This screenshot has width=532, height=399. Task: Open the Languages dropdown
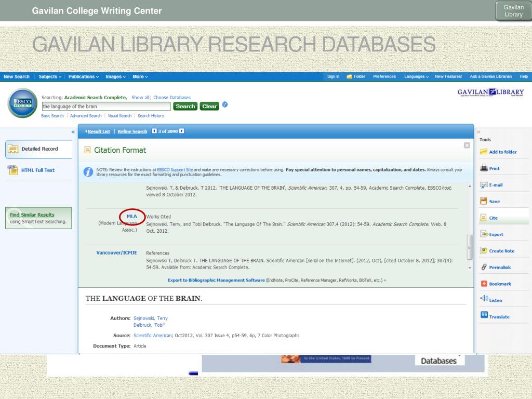click(x=416, y=77)
